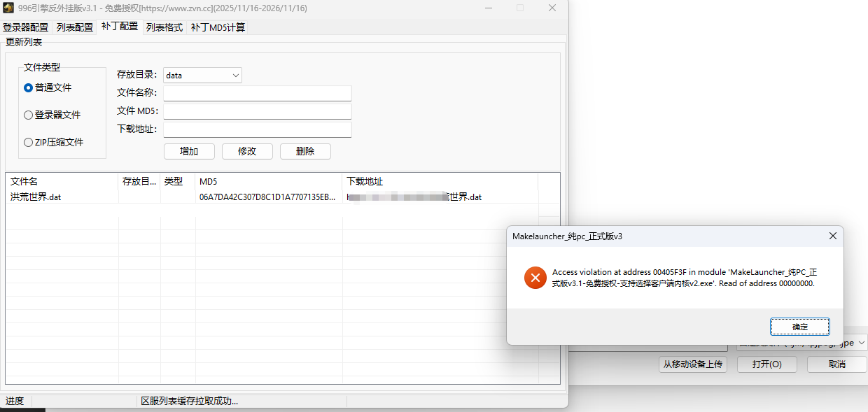Click the 从移动设备上传 button
Image resolution: width=868 pixels, height=412 pixels.
point(693,364)
